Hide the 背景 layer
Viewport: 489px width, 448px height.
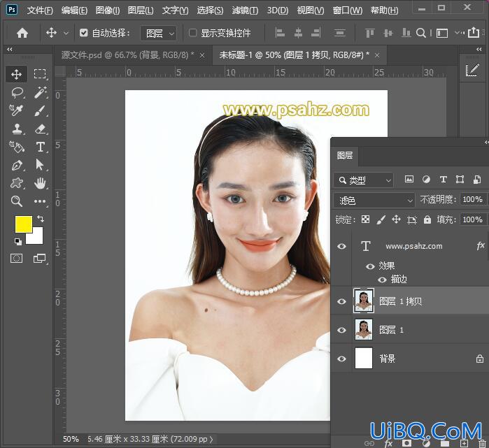coord(342,359)
